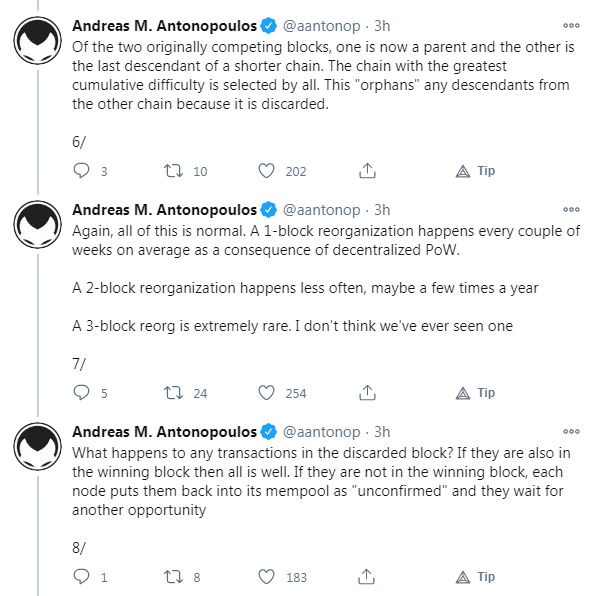The width and height of the screenshot is (596, 596).
Task: Open @aantonop handle on the first tweet
Action: click(x=322, y=26)
